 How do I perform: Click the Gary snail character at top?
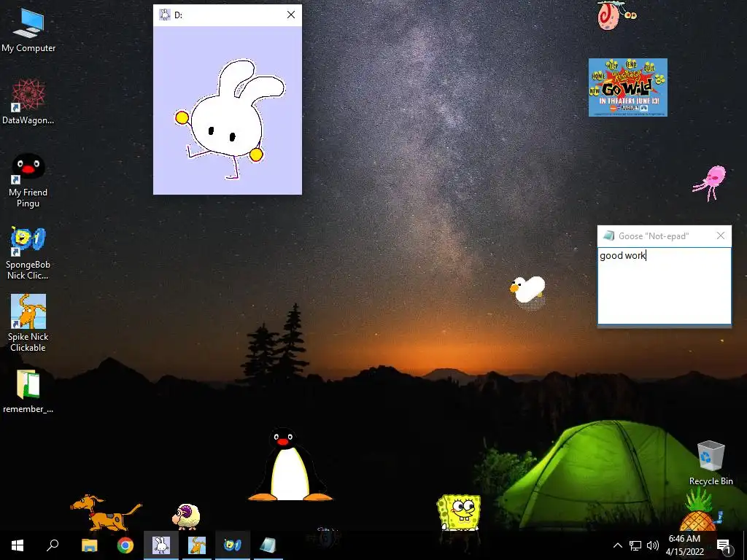[616, 15]
